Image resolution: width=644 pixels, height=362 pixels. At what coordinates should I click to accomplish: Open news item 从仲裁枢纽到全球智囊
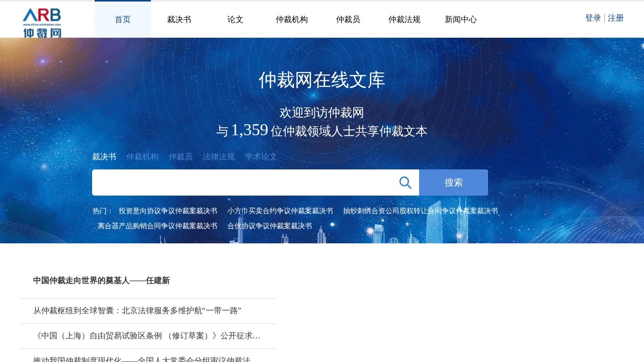[137, 311]
